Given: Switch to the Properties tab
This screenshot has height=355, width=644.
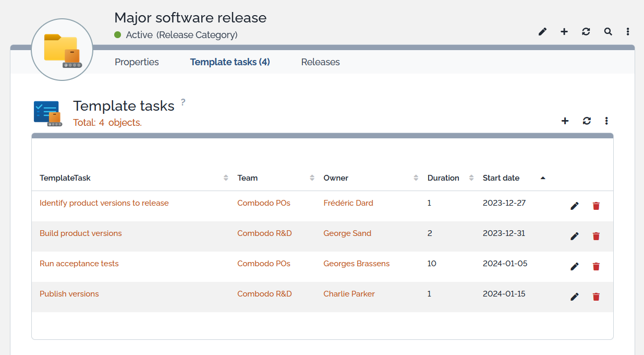Looking at the screenshot, I should point(137,62).
